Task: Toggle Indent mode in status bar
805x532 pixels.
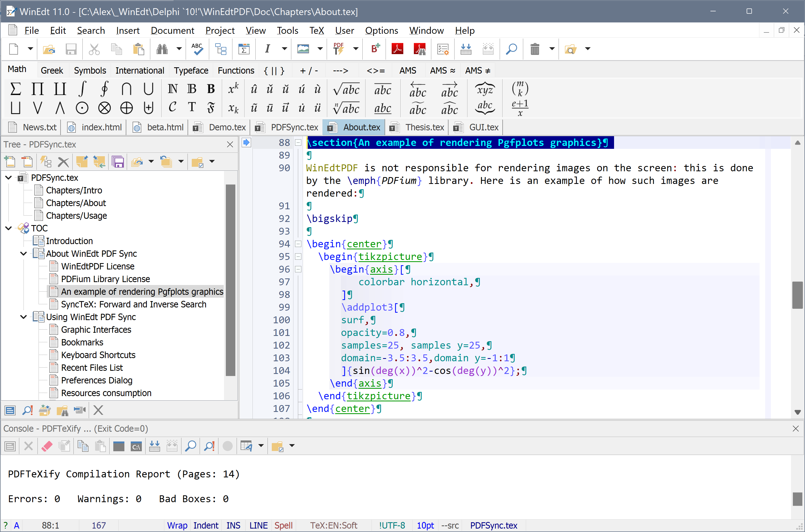Action: 206,525
